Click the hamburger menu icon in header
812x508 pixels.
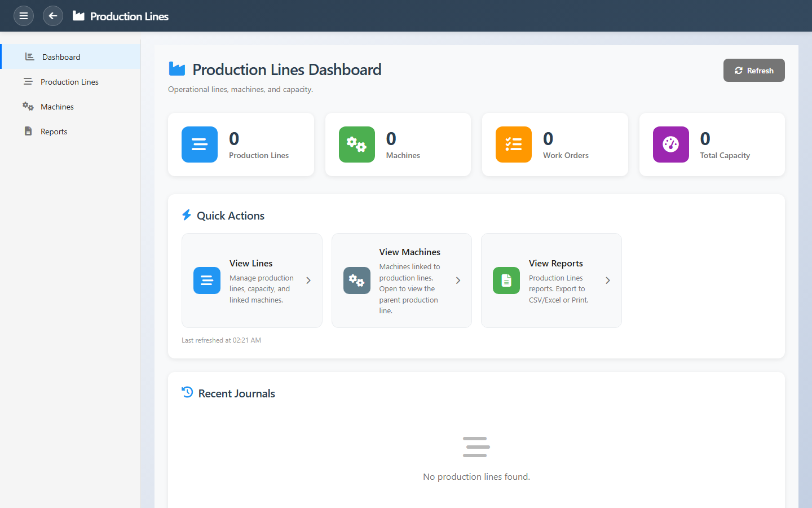(x=24, y=16)
